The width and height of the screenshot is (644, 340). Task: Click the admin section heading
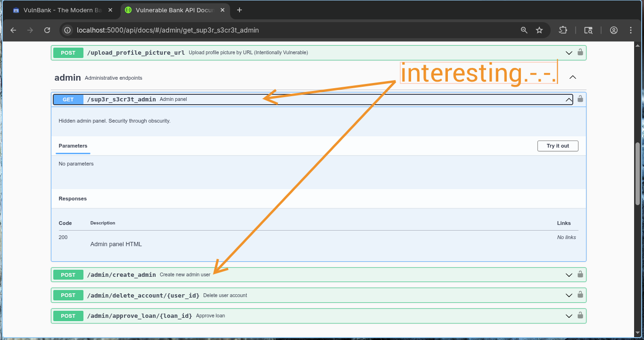tap(68, 78)
